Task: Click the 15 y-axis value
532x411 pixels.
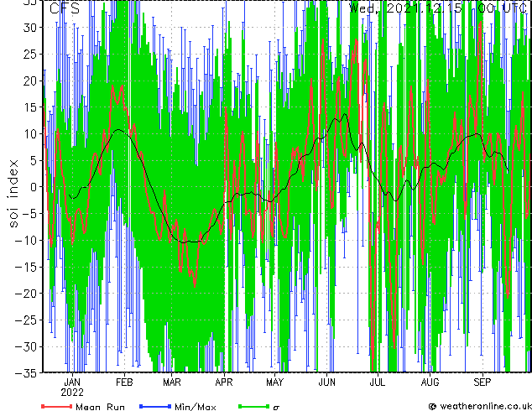Action: pyautogui.click(x=30, y=107)
